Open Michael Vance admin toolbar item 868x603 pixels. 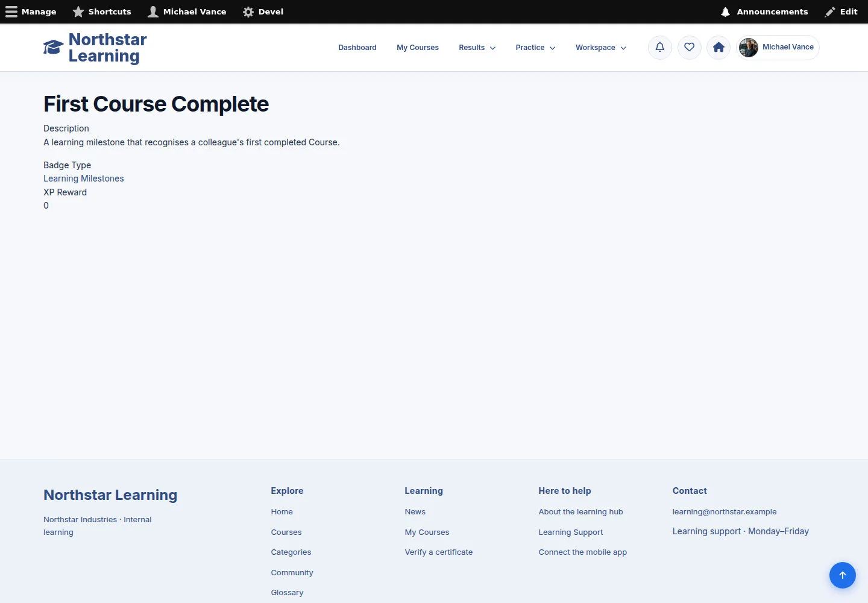(x=187, y=11)
